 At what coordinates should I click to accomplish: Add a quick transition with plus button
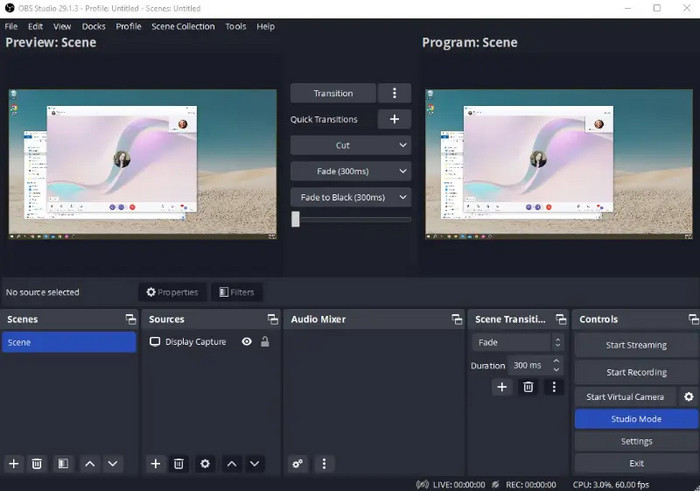tap(394, 119)
